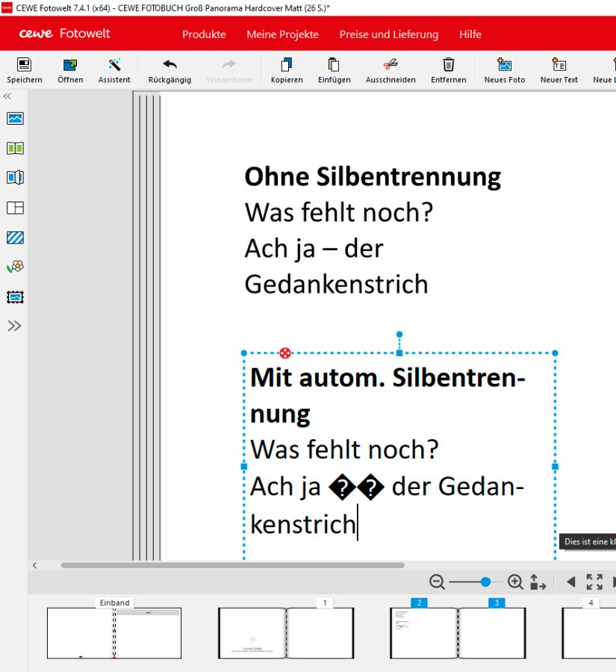Open the Preise und Lieferung menu
This screenshot has width=616, height=672.
[388, 34]
